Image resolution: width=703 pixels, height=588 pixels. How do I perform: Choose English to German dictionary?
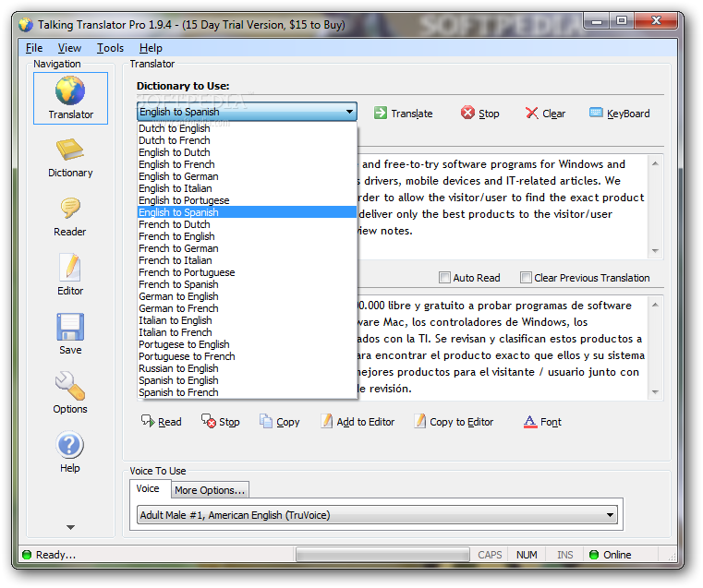[x=247, y=176]
